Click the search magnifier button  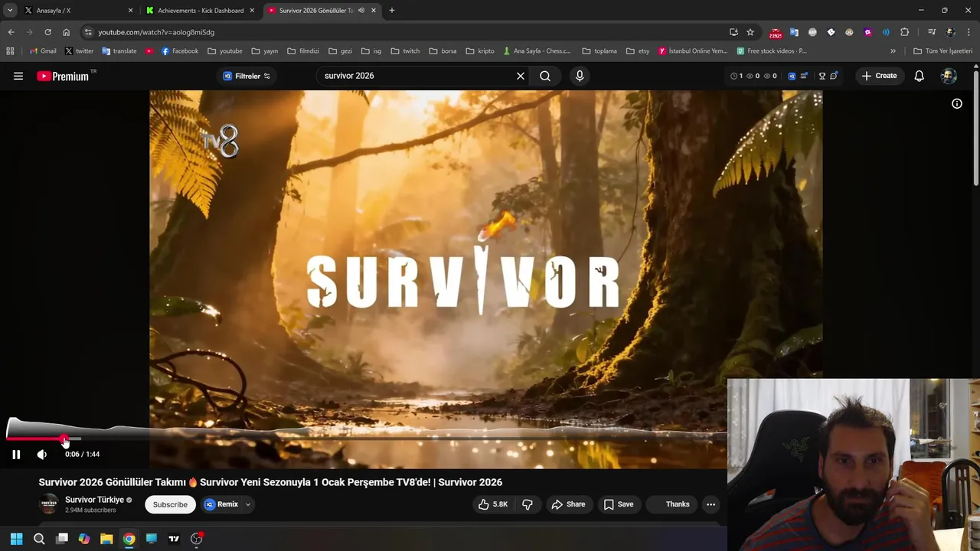545,76
